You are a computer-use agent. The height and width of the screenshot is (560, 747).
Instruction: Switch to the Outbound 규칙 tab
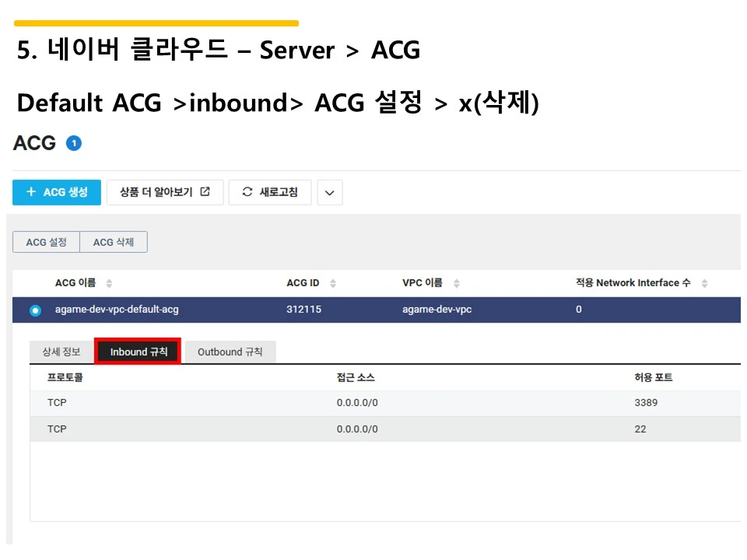tap(230, 352)
